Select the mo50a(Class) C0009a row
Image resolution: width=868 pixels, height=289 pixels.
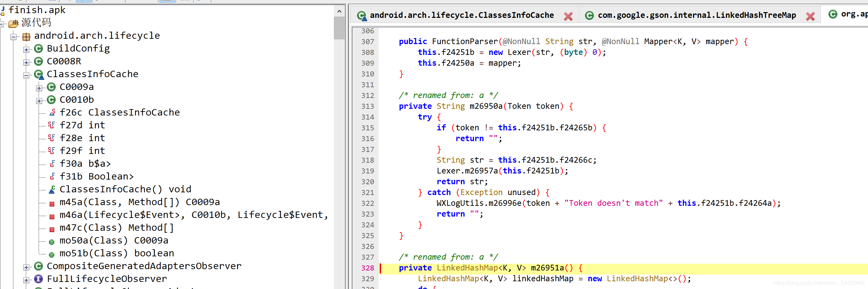pyautogui.click(x=114, y=240)
